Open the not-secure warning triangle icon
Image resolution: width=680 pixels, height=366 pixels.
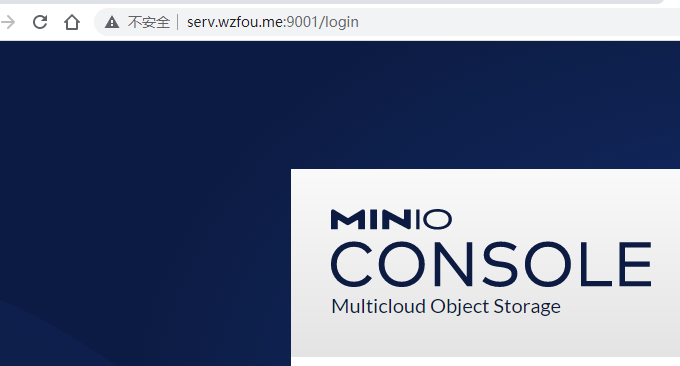(x=112, y=22)
